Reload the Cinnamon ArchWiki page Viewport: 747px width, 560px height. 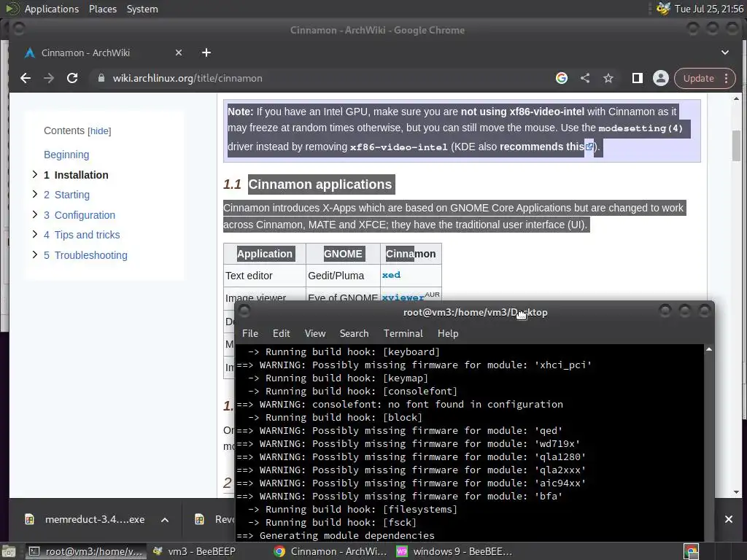point(72,78)
